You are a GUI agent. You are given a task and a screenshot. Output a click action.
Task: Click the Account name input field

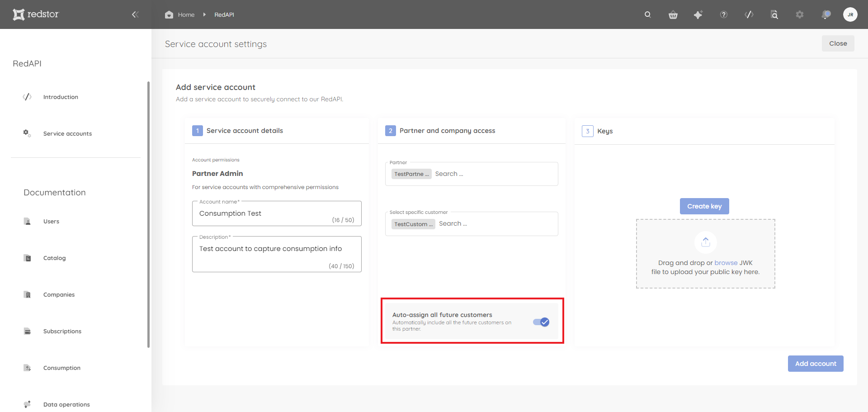tap(277, 213)
